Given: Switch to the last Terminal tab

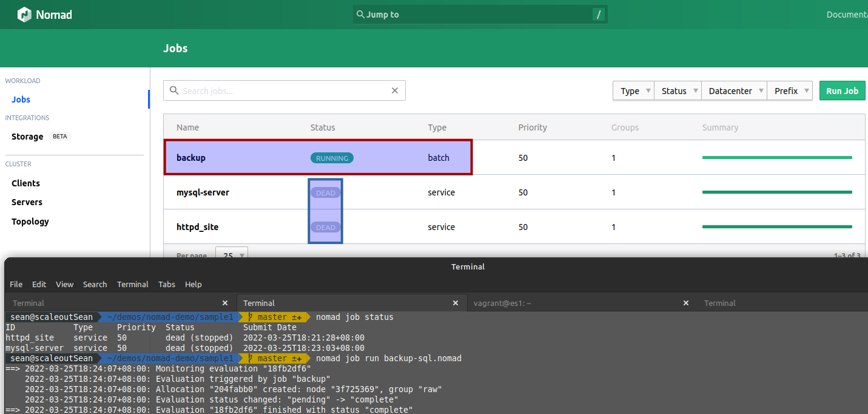Looking at the screenshot, I should point(782,303).
